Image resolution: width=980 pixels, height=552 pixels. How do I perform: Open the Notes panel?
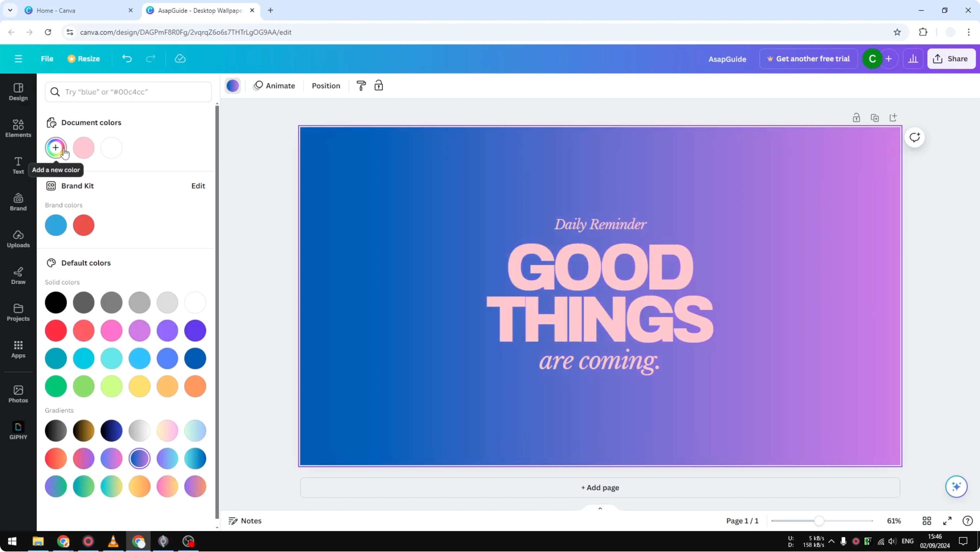pos(245,521)
